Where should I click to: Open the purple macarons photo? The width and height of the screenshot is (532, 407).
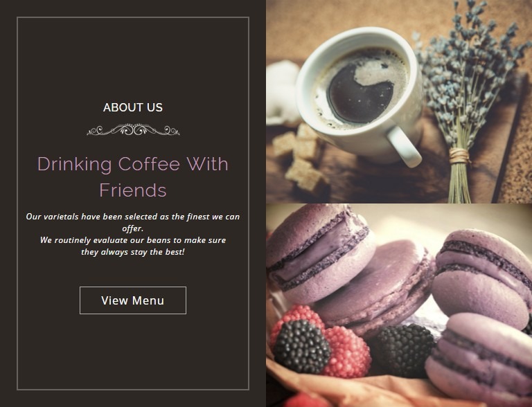pos(399,305)
